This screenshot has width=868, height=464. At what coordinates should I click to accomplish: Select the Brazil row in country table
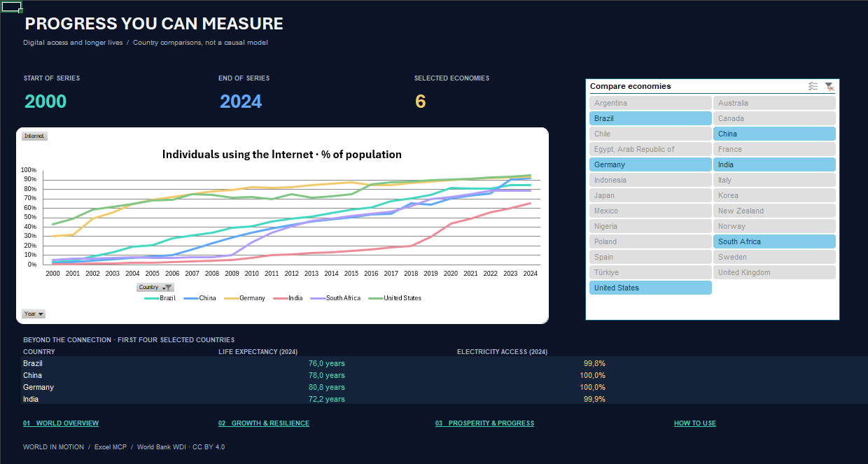[x=444, y=363]
